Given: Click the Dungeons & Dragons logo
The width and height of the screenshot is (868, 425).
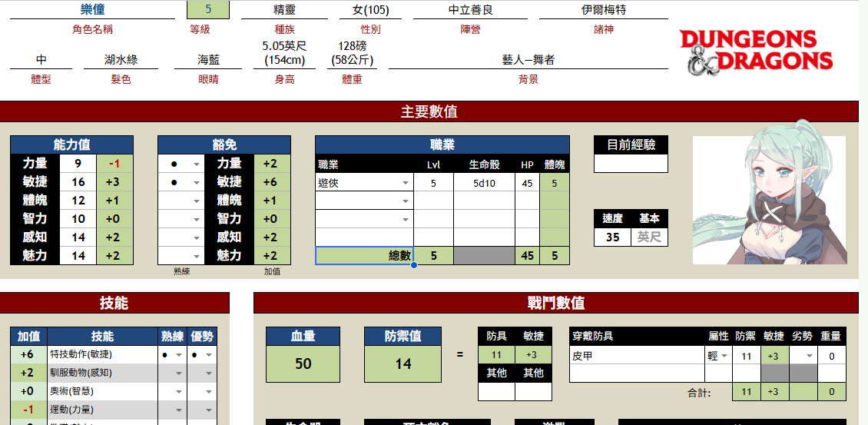Looking at the screenshot, I should pos(756,51).
